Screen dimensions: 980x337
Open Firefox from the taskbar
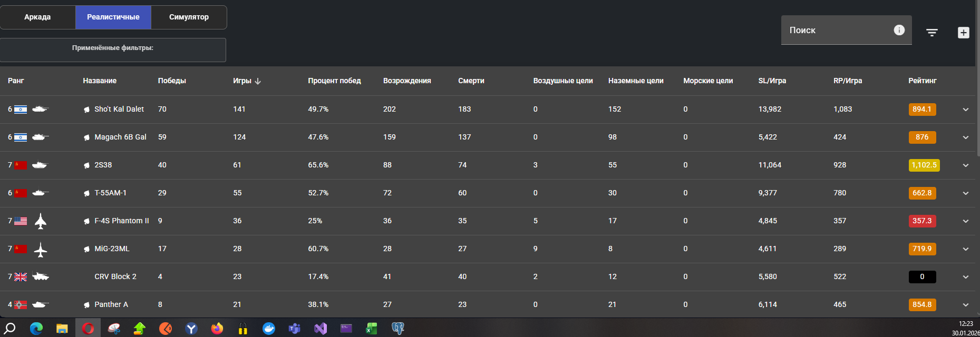(217, 329)
